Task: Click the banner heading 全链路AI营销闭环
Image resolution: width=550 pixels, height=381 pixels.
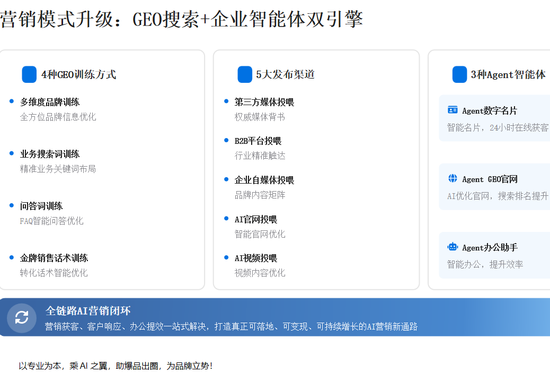Action: pyautogui.click(x=88, y=311)
